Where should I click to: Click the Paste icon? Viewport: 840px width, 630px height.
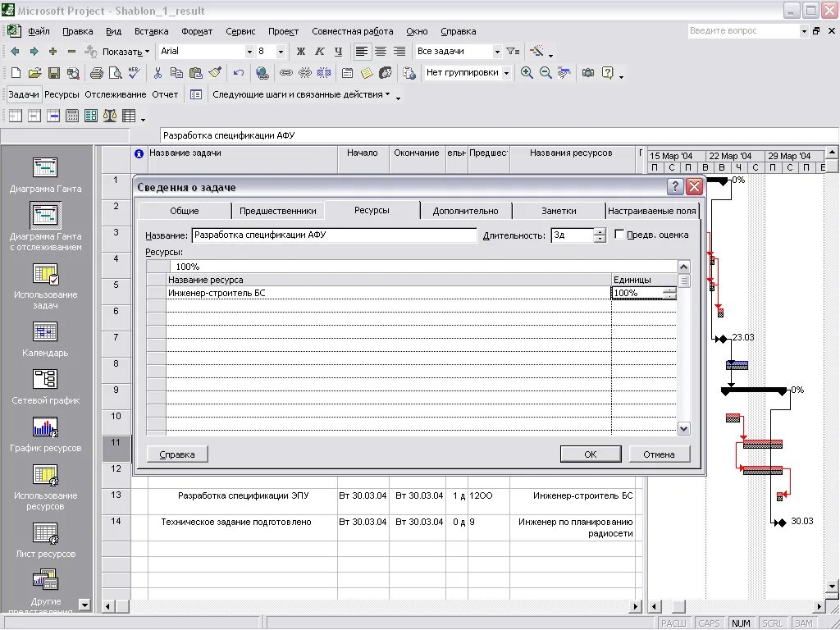[x=195, y=73]
